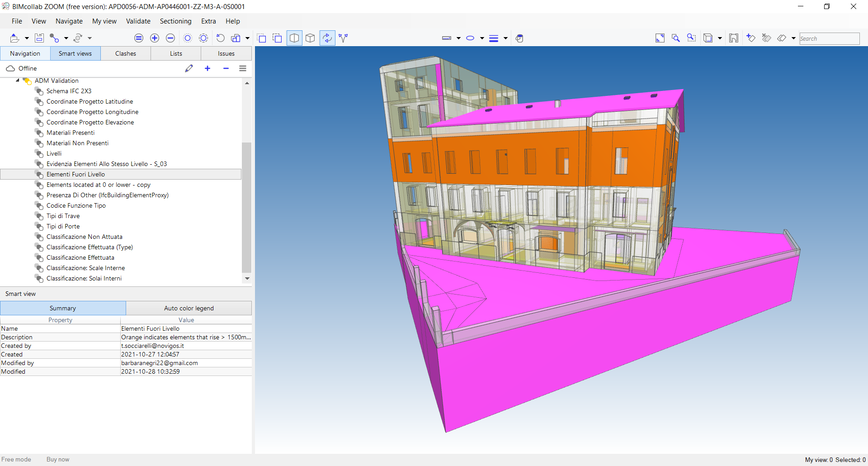Viewport: 868px width, 466px height.
Task: Click inside the Search input field
Action: click(829, 38)
